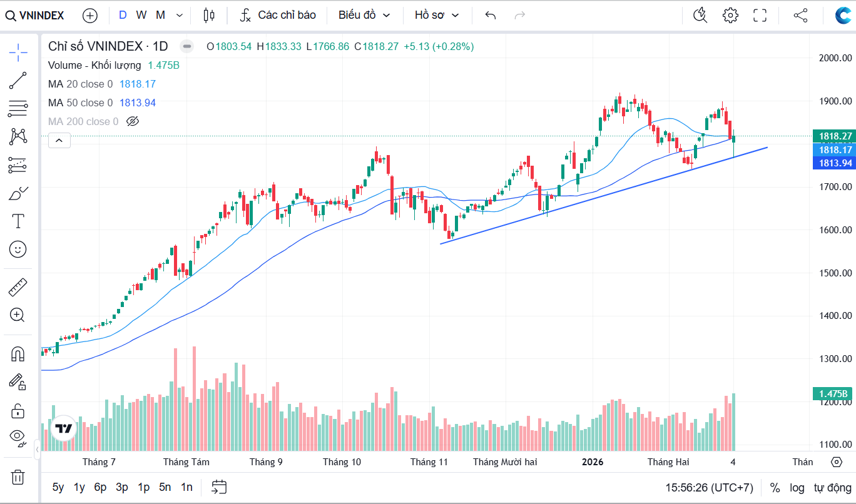856x504 pixels.
Task: Toggle lock all drawing tools
Action: [18, 411]
